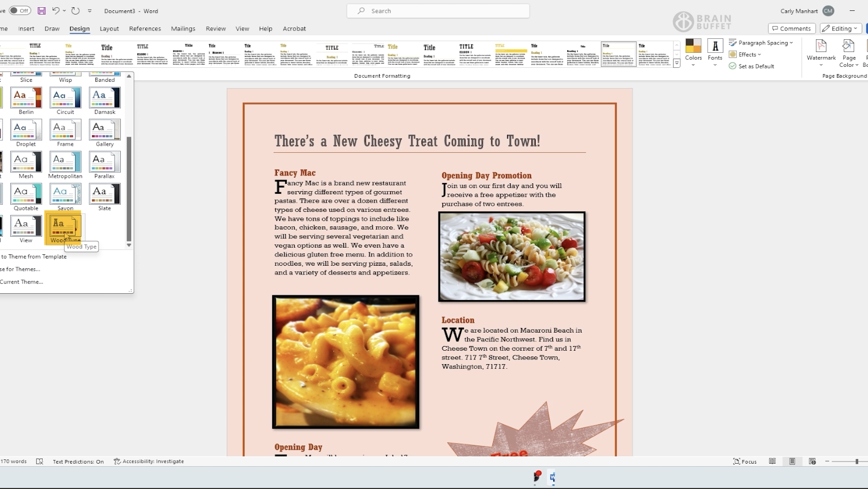
Task: Click the Page Color icon
Action: 849,51
